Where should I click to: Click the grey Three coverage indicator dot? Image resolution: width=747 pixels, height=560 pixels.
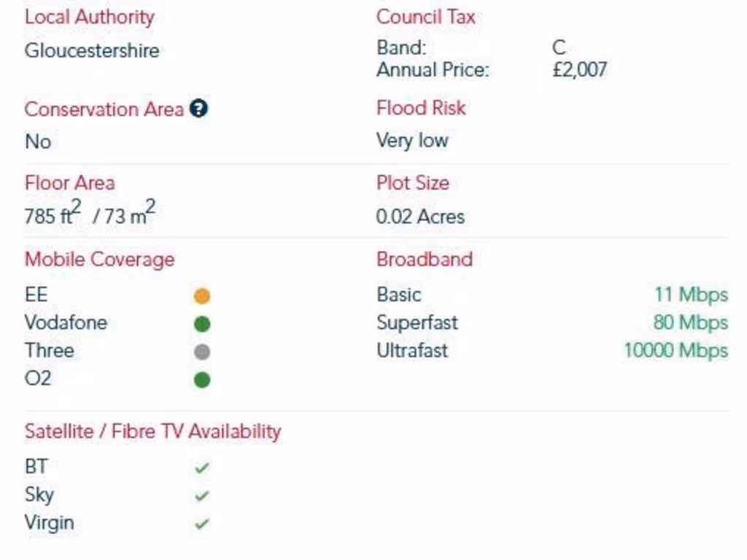(202, 352)
